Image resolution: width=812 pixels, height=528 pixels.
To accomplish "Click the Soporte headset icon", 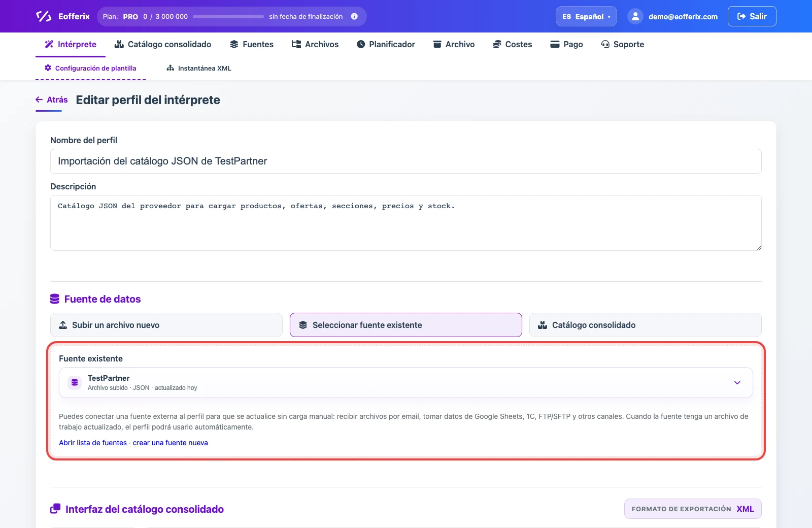I will coord(605,44).
